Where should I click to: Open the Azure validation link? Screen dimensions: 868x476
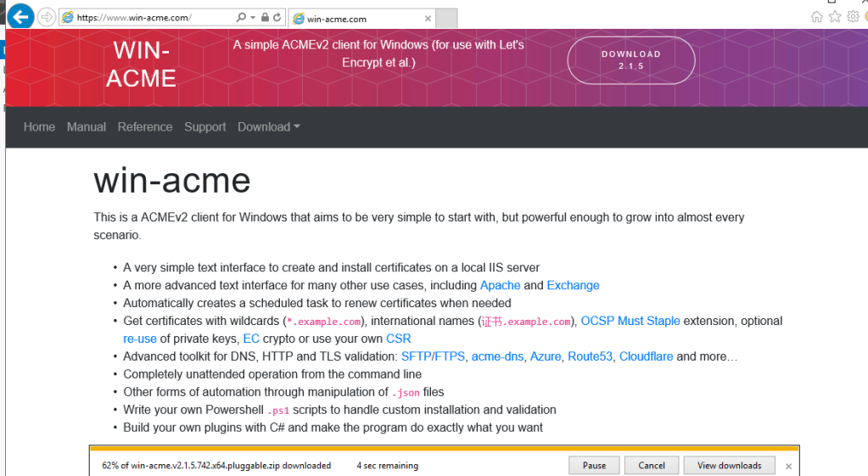(546, 356)
